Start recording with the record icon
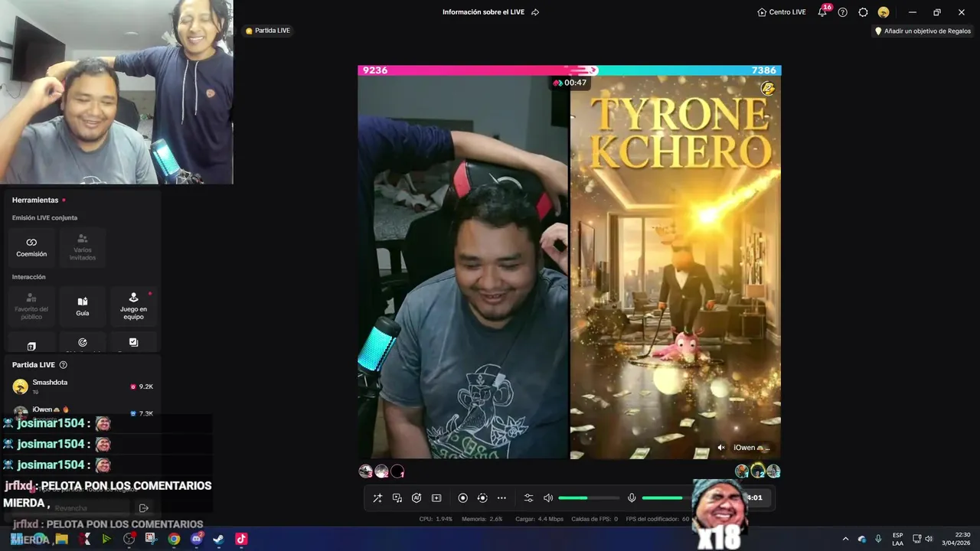The image size is (980, 551). click(x=462, y=498)
